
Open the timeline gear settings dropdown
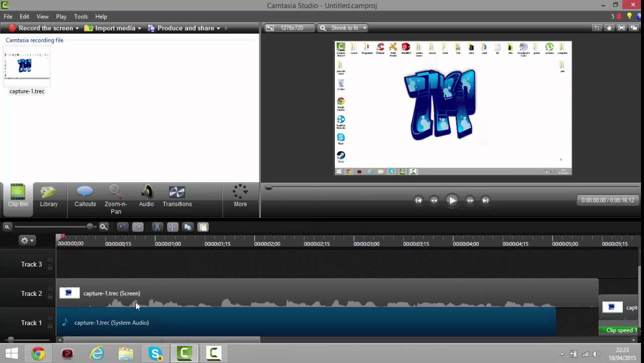pos(27,240)
